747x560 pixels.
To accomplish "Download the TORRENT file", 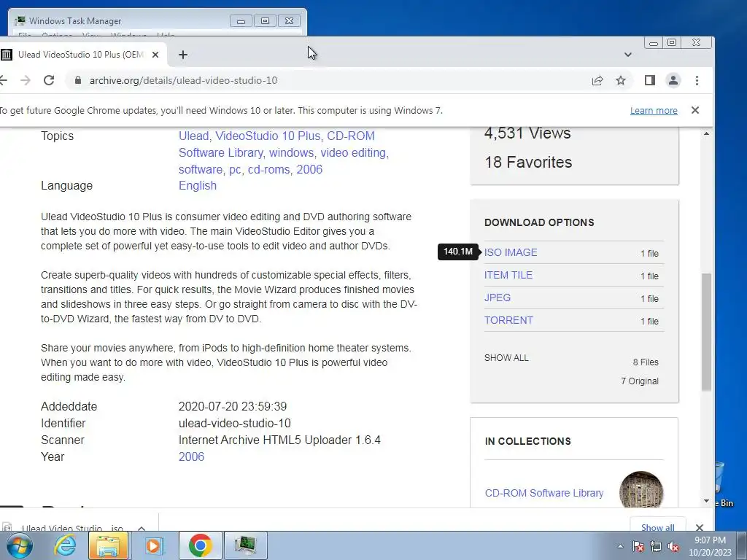I will [508, 321].
